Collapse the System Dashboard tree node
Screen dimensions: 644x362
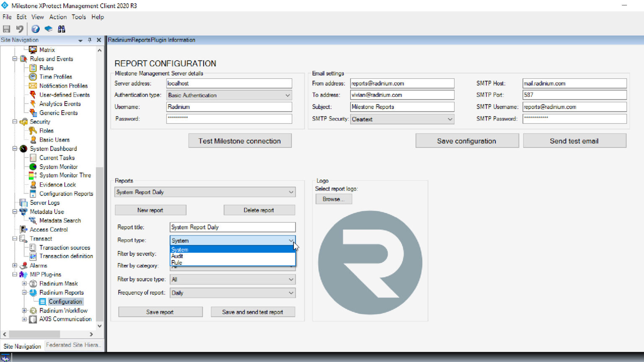(x=15, y=149)
